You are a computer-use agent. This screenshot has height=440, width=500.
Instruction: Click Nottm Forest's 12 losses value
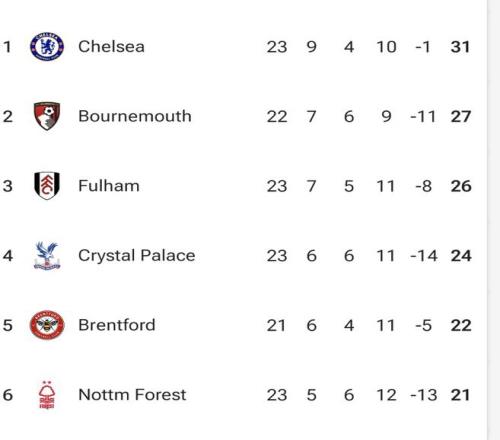[386, 395]
